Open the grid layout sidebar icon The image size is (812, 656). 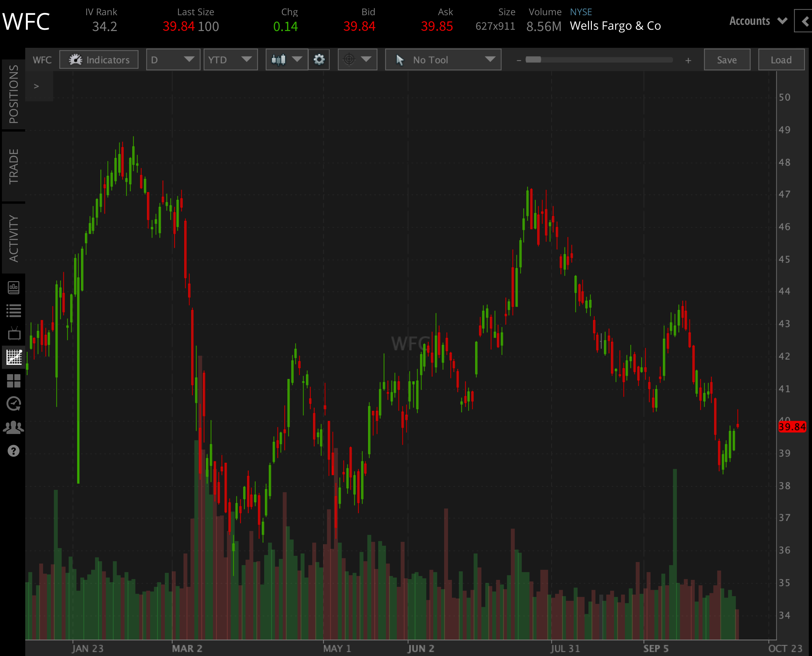point(14,381)
